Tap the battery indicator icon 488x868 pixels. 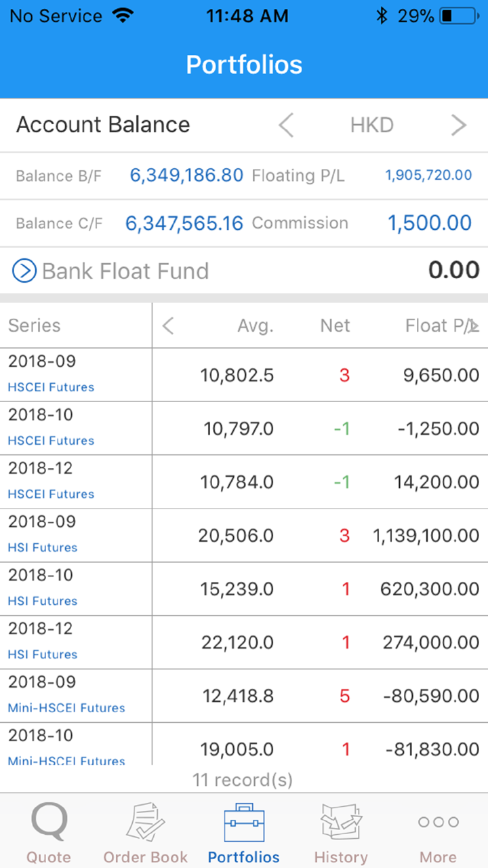458,16
